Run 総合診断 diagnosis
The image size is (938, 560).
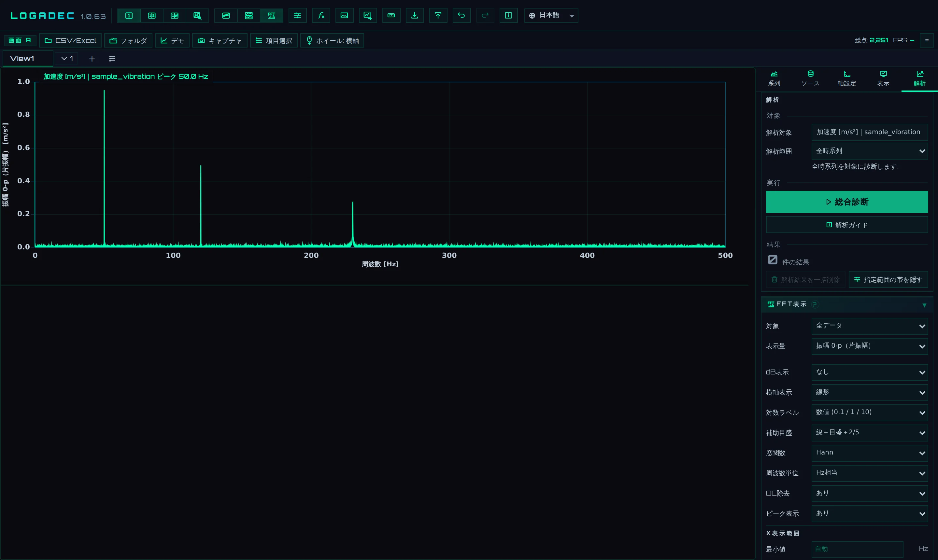[x=847, y=202]
